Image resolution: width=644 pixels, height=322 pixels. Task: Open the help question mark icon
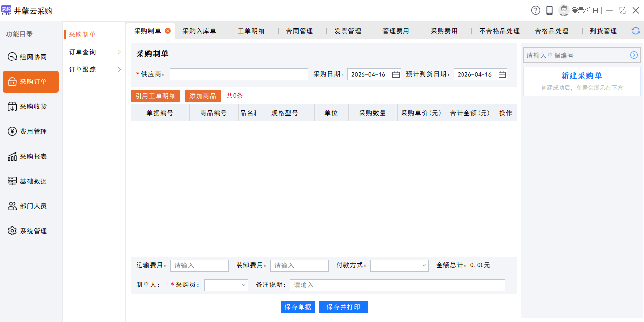click(536, 10)
